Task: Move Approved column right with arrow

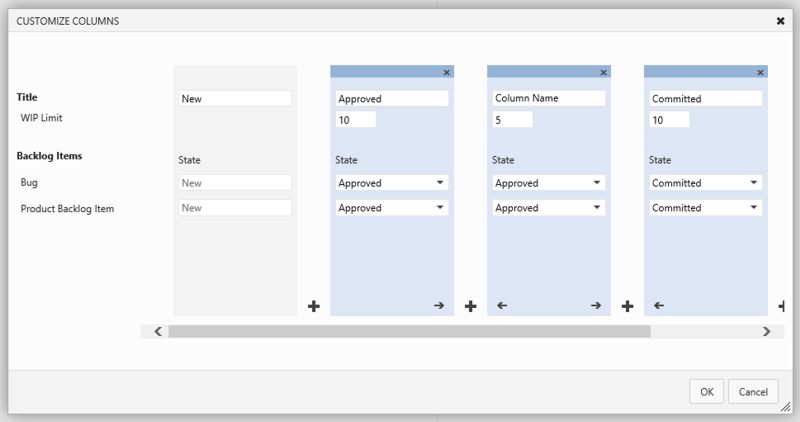Action: coord(439,305)
